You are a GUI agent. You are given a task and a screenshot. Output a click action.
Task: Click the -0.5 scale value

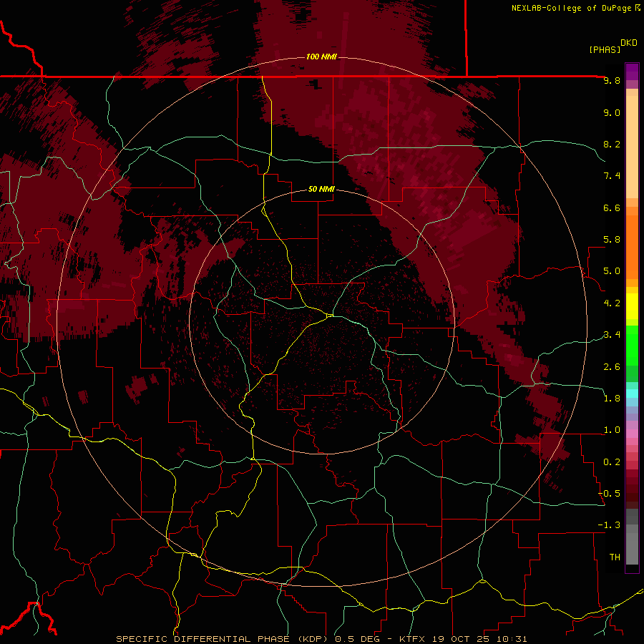pyautogui.click(x=610, y=494)
